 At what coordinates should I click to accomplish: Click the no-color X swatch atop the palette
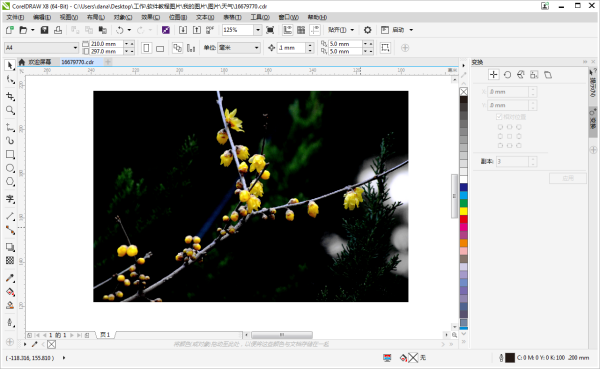pyautogui.click(x=463, y=91)
